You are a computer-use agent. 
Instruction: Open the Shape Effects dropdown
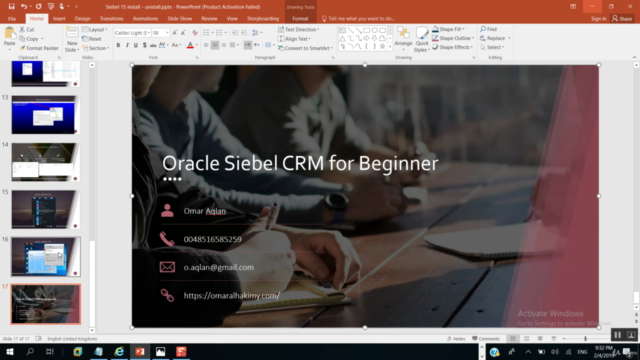coord(452,47)
